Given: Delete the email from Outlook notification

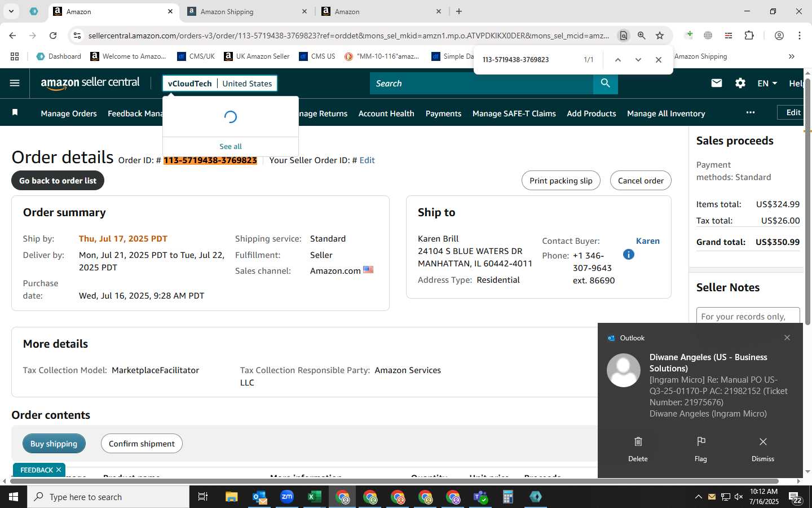Looking at the screenshot, I should pos(638,449).
